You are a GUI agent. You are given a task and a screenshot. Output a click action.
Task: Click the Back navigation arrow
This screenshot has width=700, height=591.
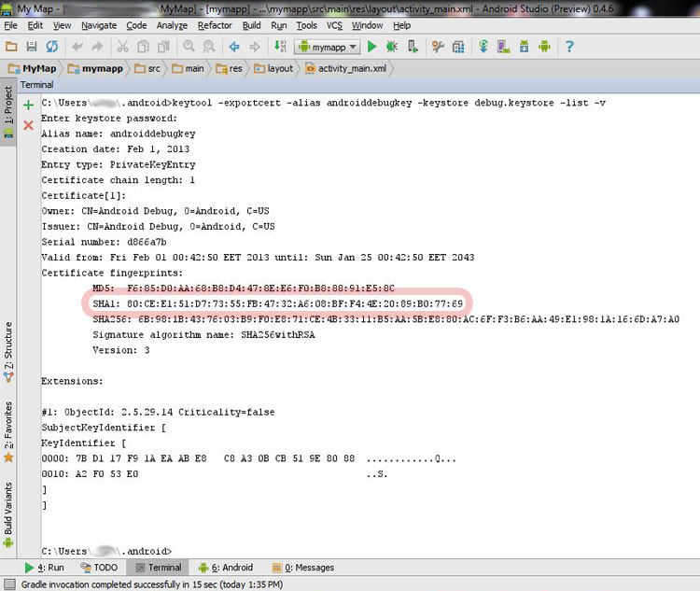(234, 47)
